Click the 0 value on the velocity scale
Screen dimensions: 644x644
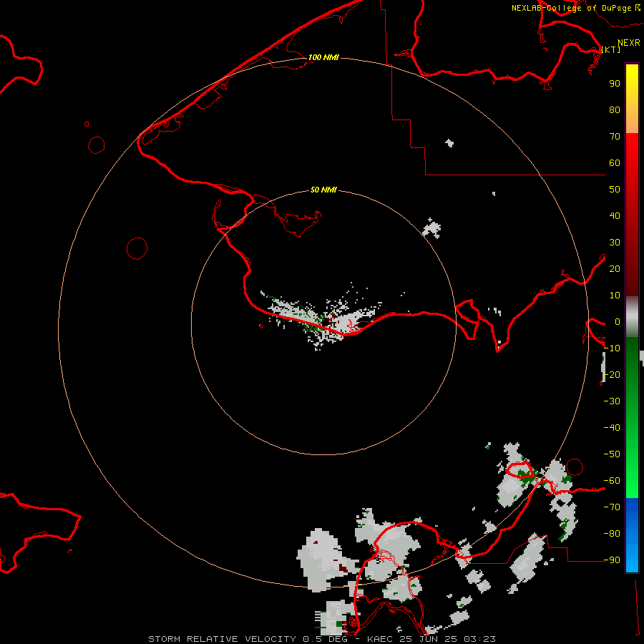(x=618, y=321)
